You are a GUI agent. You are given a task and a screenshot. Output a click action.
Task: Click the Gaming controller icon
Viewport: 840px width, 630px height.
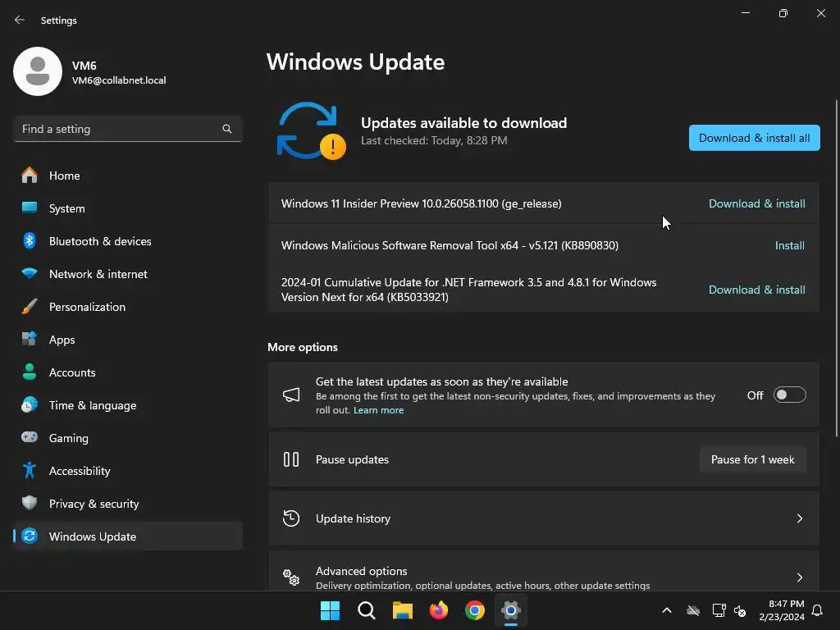coord(30,437)
